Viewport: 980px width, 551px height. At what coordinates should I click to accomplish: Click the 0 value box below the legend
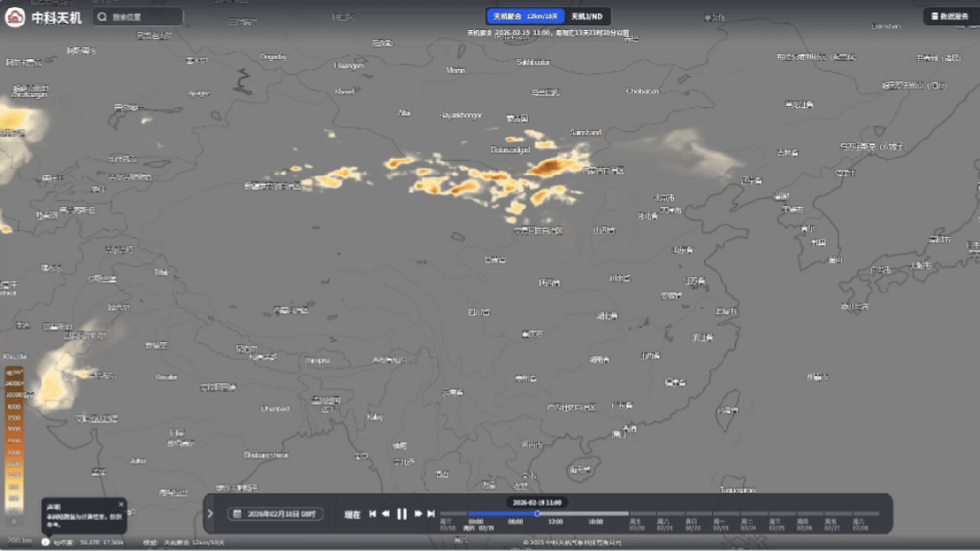pyautogui.click(x=14, y=521)
